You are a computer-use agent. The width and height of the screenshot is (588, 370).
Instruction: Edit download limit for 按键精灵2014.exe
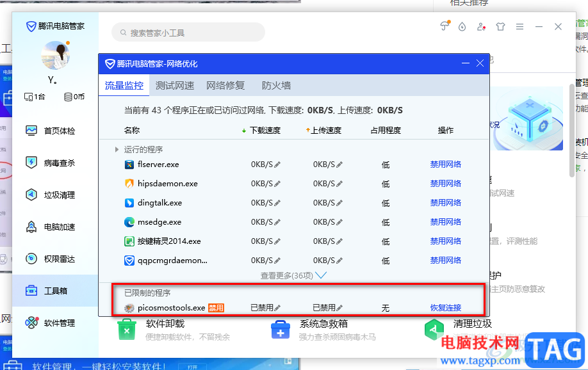coord(277,241)
